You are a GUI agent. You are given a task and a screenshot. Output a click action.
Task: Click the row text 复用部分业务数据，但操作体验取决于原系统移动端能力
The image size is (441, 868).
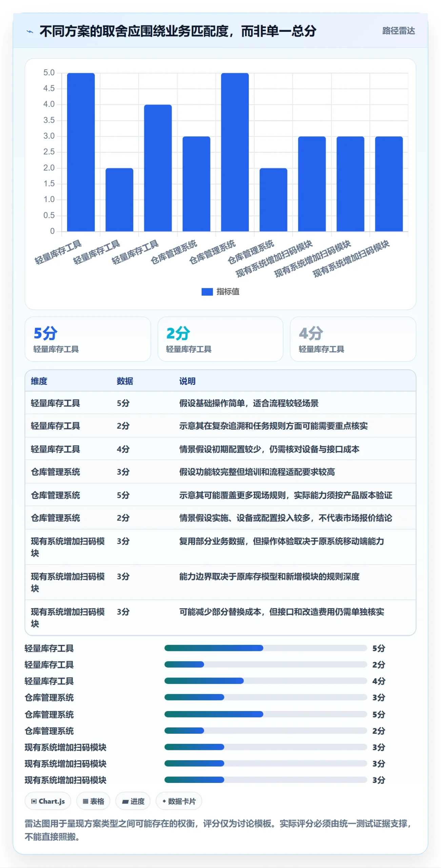click(x=281, y=541)
